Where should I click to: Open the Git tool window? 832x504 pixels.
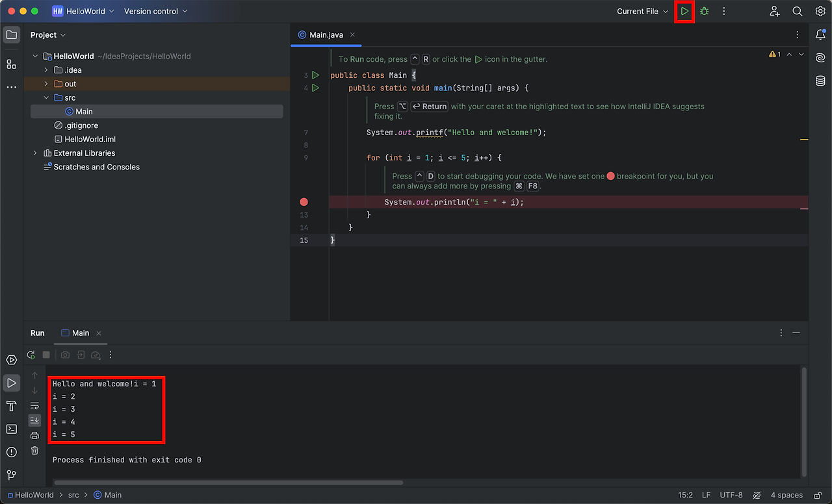(x=12, y=475)
